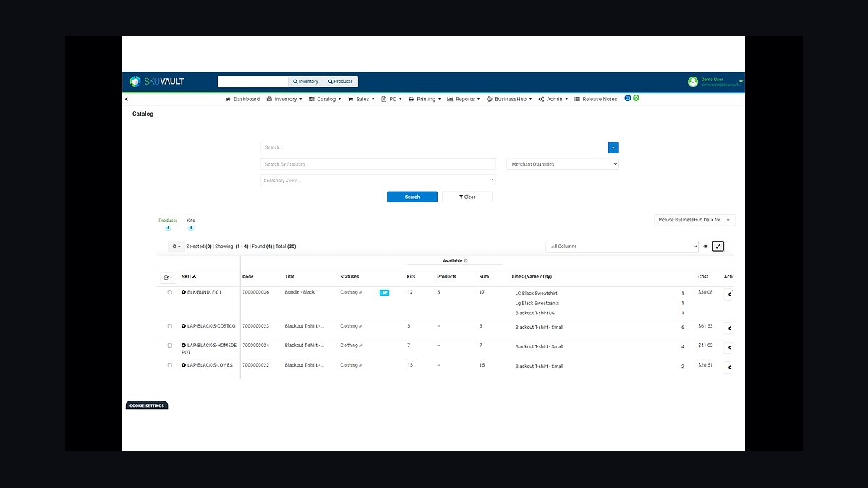Open the Reports menu
The width and height of the screenshot is (868, 488).
pos(464,99)
